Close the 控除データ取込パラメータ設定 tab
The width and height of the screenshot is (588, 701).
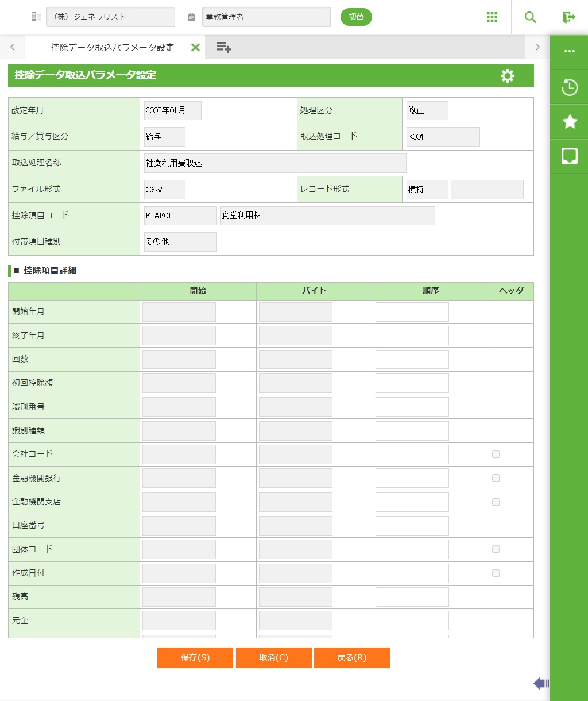(195, 48)
